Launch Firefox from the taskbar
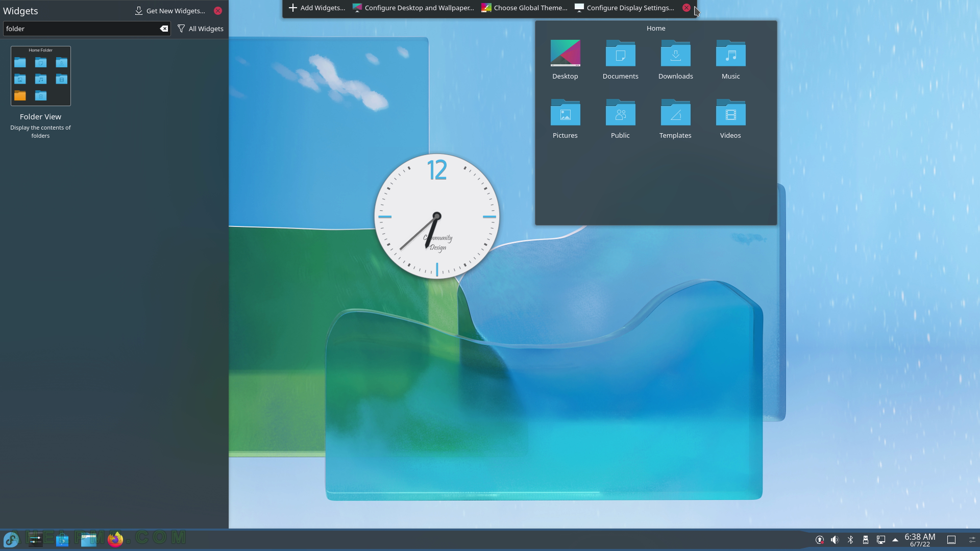Screen dimensions: 980x551 point(115,539)
